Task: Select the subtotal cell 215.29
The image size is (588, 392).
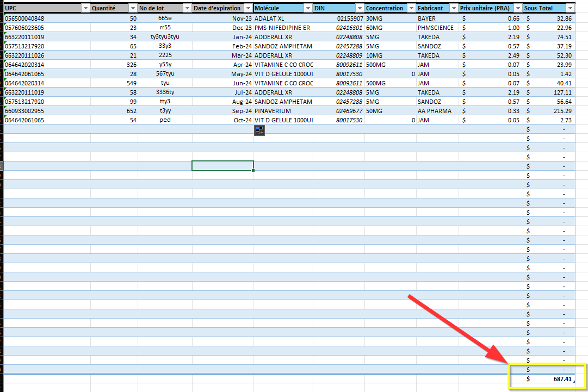Action: (x=549, y=111)
